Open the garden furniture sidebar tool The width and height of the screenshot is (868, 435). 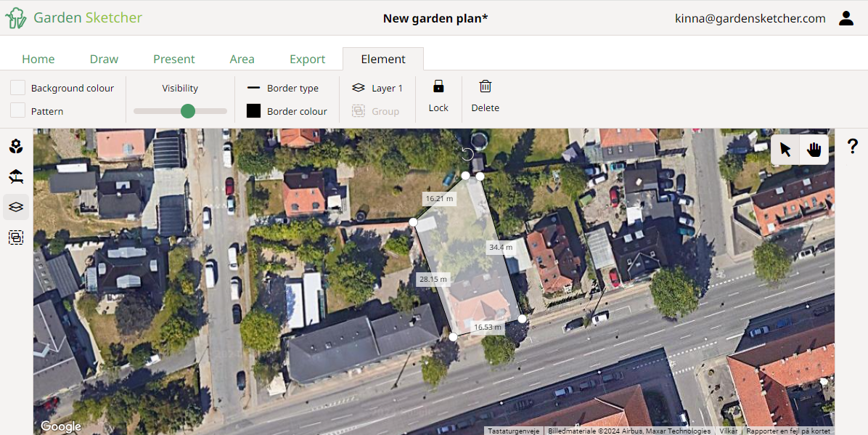(16, 176)
